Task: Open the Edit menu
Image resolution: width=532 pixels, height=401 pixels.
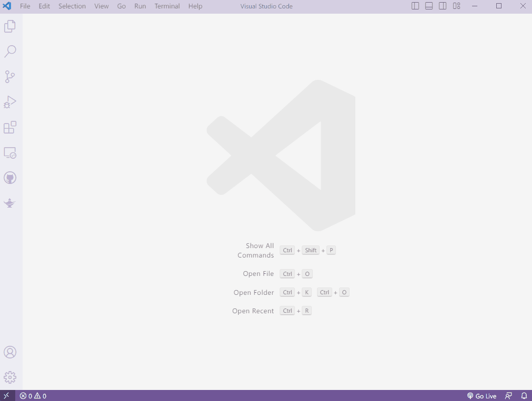Action: (x=44, y=6)
